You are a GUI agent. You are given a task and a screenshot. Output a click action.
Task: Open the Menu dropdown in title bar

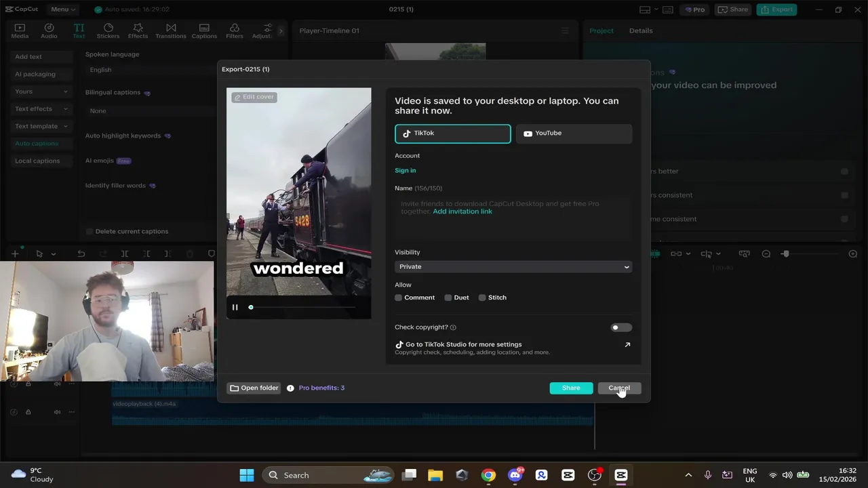(62, 9)
